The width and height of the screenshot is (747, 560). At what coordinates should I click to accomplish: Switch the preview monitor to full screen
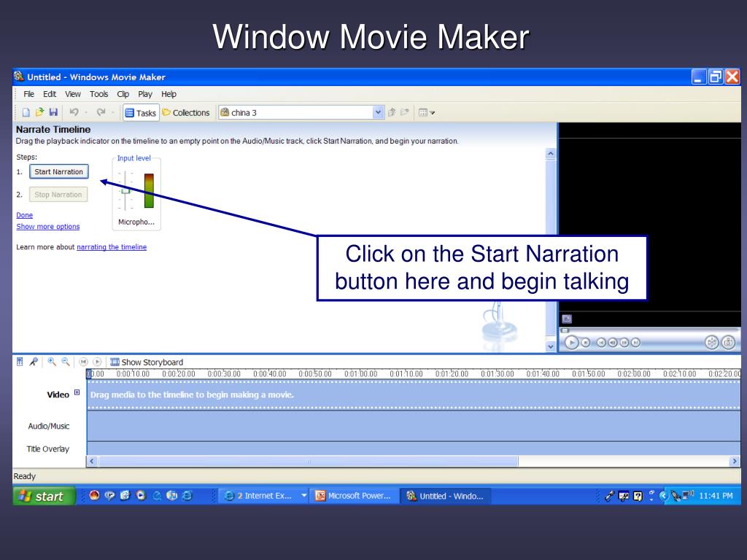(566, 319)
